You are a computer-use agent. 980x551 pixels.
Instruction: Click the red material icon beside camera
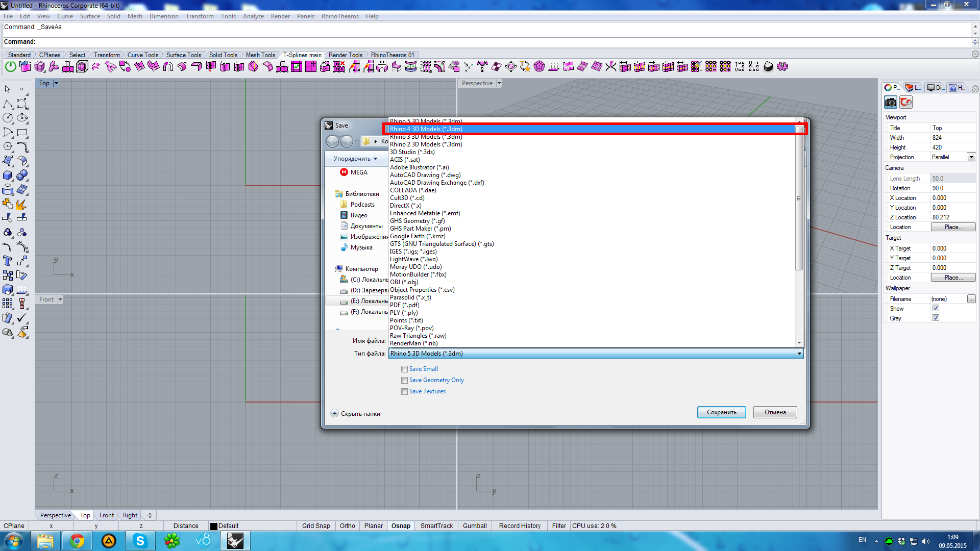pyautogui.click(x=906, y=103)
